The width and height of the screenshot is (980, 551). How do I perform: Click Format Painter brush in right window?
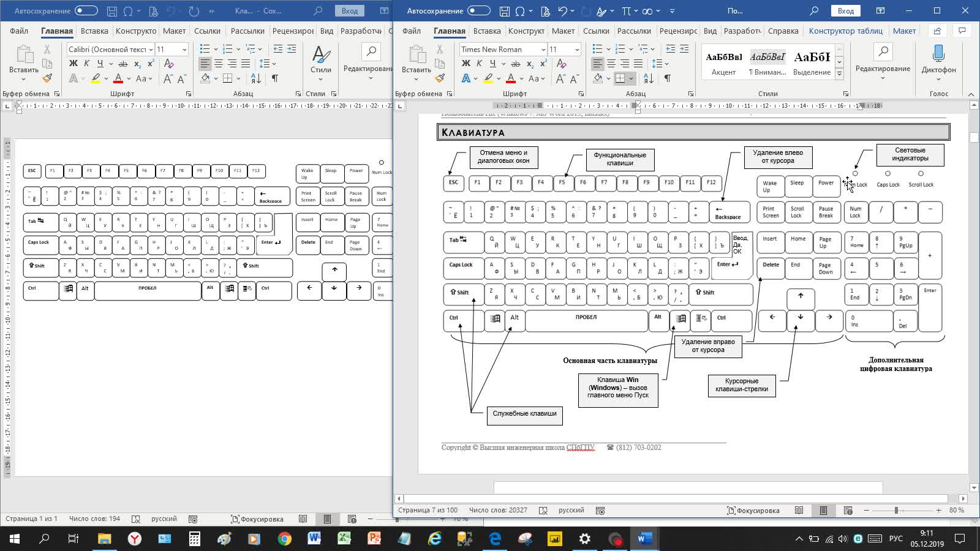440,78
